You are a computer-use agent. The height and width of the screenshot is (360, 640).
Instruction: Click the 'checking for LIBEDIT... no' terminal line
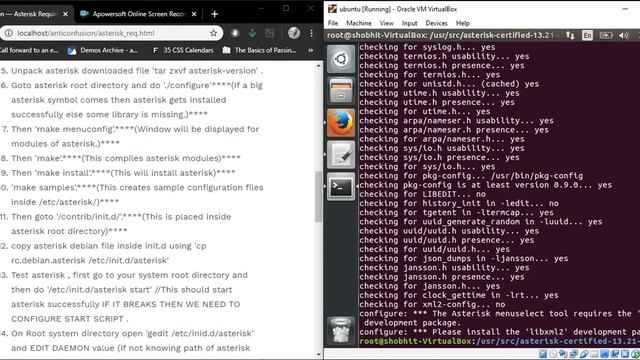pyautogui.click(x=422, y=194)
